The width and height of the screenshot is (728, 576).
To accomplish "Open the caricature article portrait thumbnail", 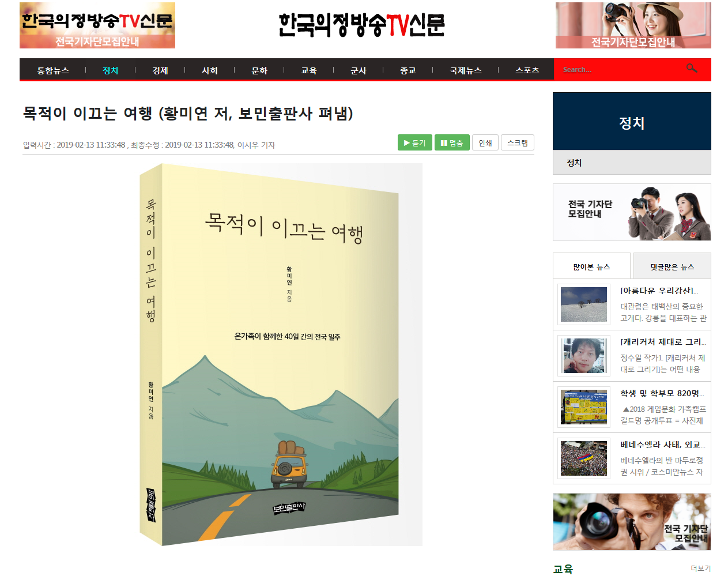I will click(x=584, y=356).
